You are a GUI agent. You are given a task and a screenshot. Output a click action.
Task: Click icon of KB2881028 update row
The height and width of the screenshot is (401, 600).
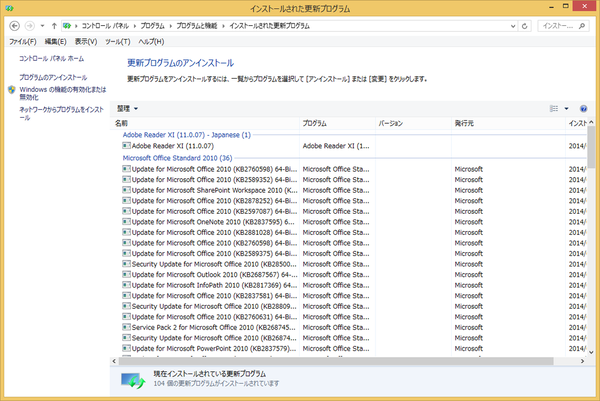coord(126,232)
